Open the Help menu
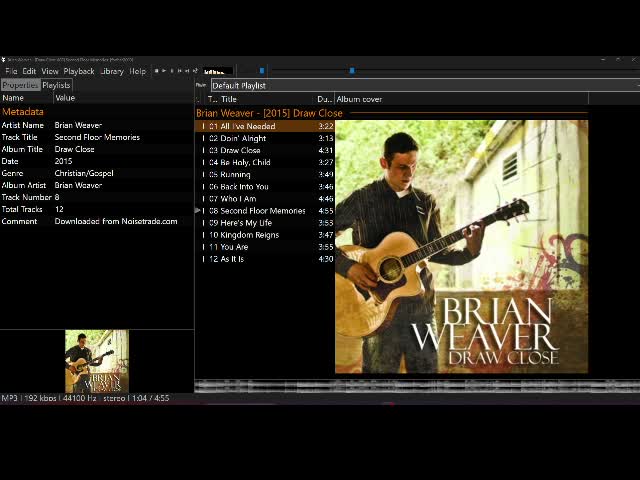 point(138,71)
